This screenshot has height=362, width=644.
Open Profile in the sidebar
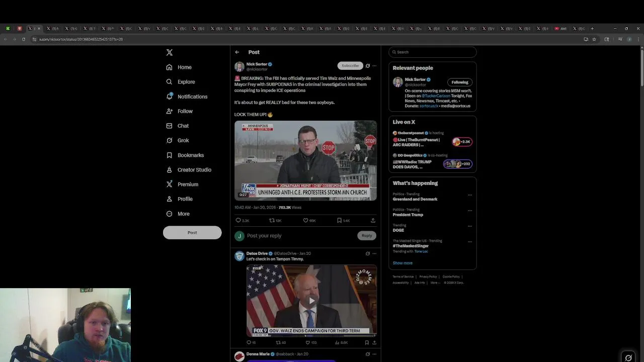point(180,199)
